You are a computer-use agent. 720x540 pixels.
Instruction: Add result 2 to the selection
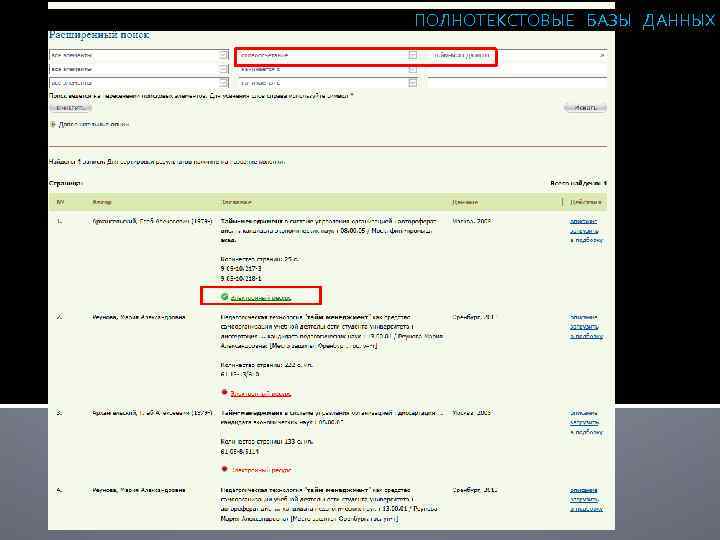pyautogui.click(x=586, y=336)
